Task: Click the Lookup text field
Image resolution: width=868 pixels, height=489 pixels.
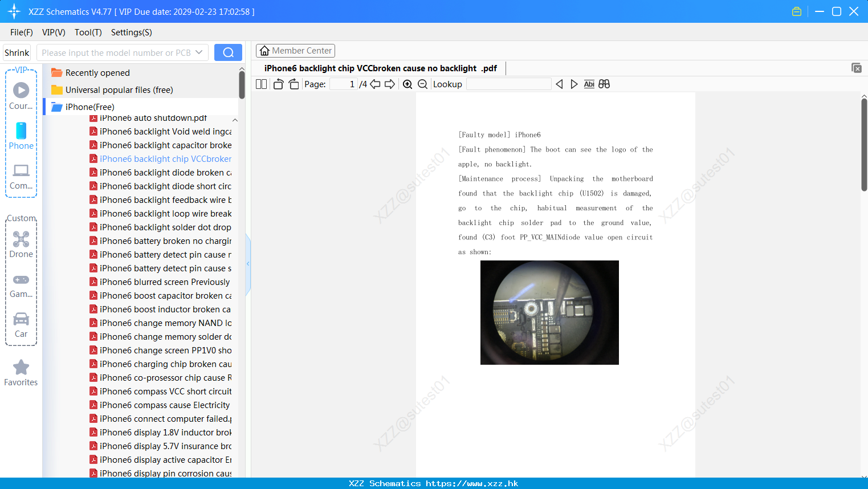Action: [508, 84]
